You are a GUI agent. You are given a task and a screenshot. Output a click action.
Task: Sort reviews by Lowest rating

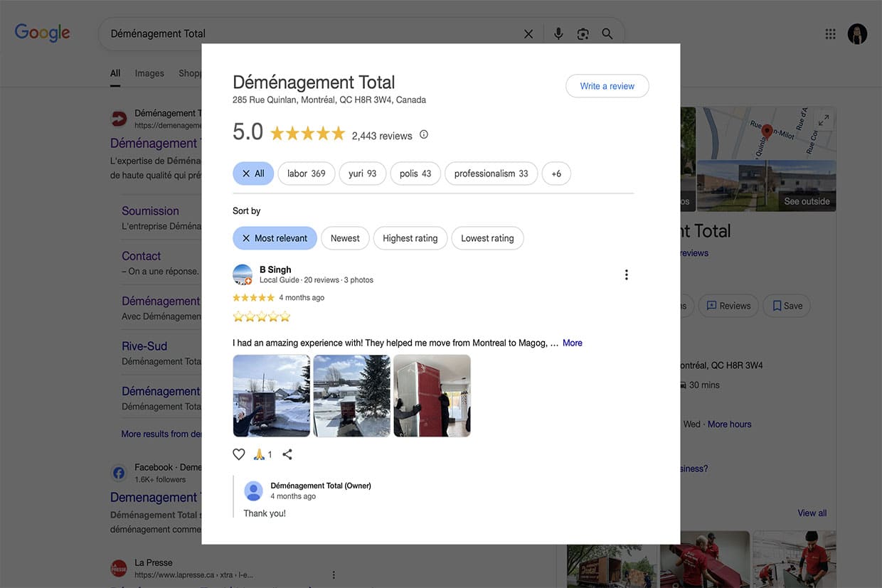tap(487, 238)
